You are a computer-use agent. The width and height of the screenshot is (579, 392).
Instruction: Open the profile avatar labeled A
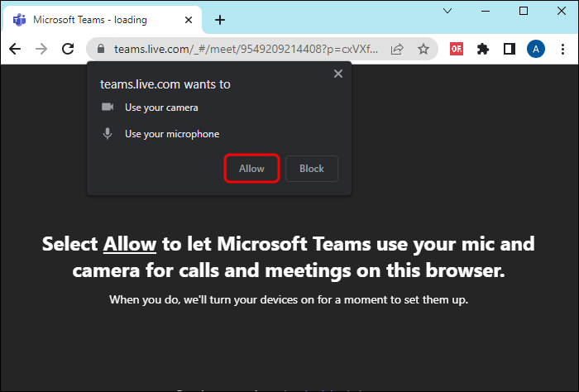(536, 49)
